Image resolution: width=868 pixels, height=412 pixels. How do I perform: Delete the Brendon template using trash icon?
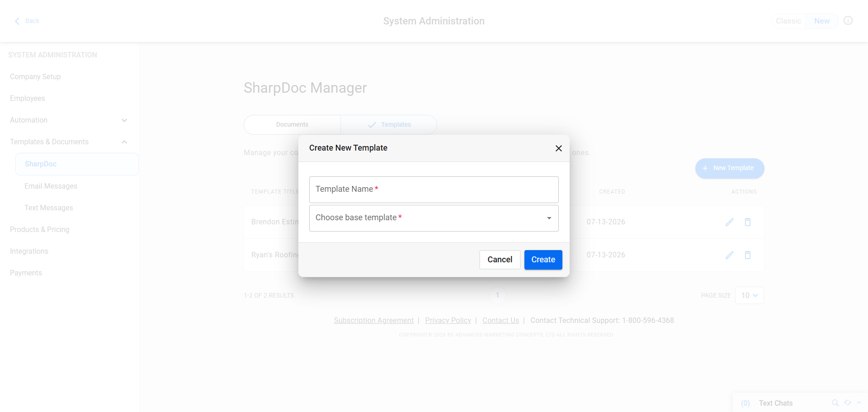click(748, 222)
